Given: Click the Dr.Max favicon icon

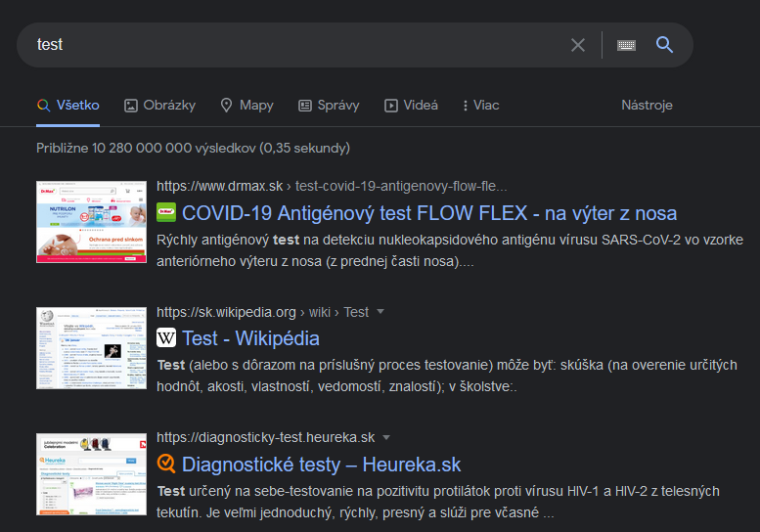Looking at the screenshot, I should (x=166, y=212).
